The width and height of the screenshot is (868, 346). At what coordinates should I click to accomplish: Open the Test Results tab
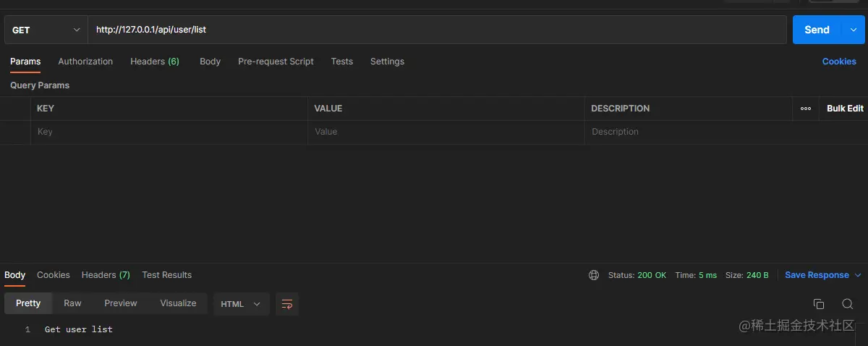point(167,275)
